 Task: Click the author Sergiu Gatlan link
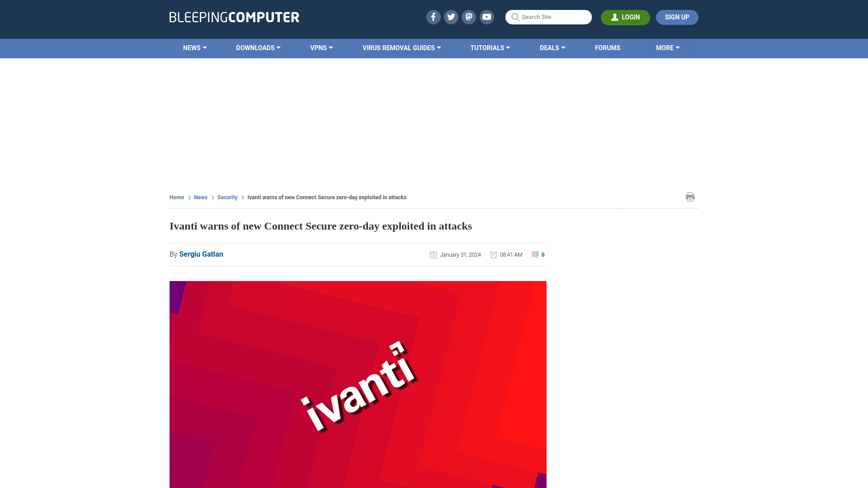[201, 254]
